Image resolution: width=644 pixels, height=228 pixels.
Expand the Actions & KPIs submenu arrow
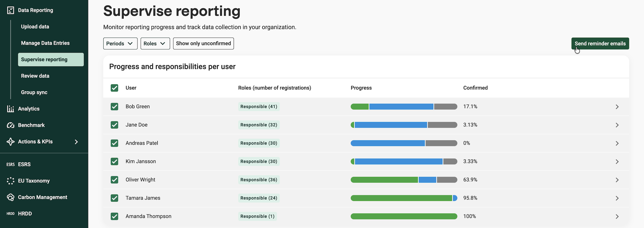pos(76,142)
